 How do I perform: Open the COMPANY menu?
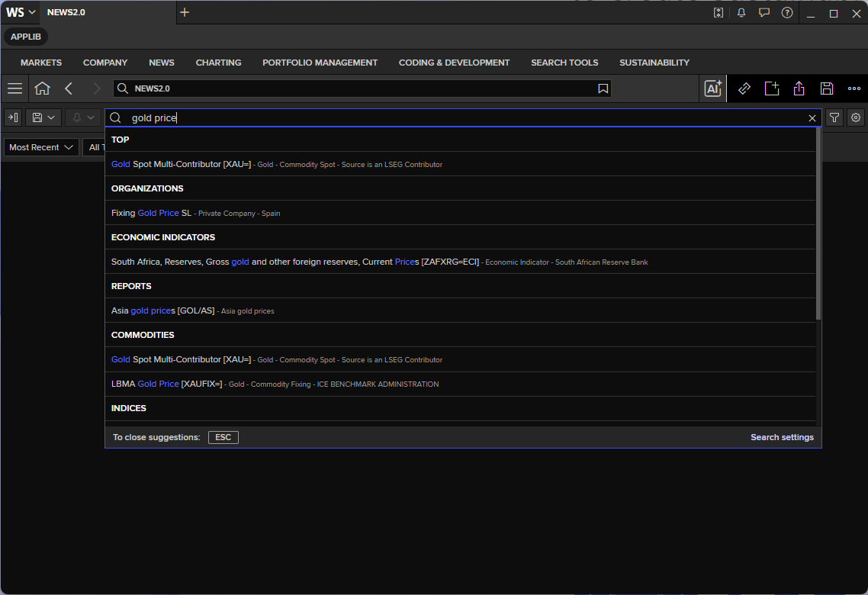(105, 63)
